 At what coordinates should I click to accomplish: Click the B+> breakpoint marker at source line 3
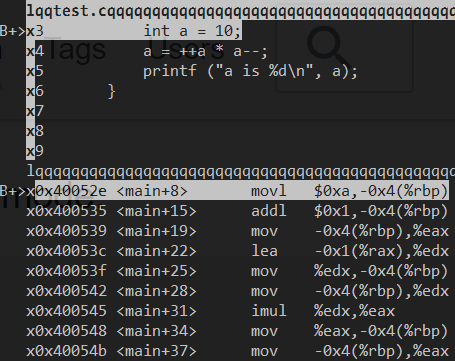(13, 31)
